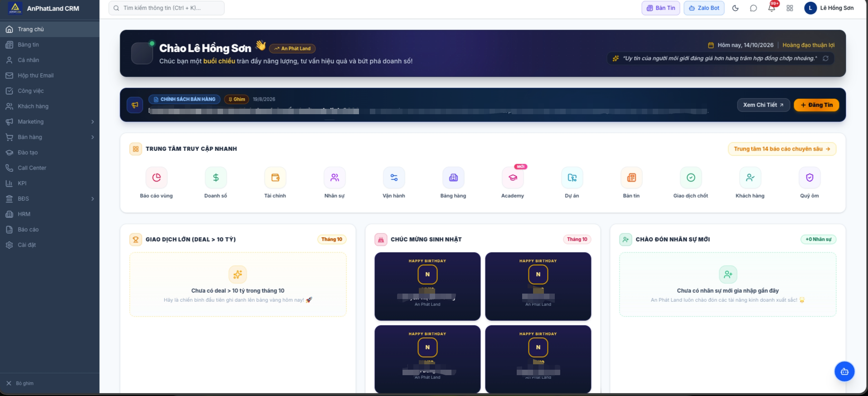The height and width of the screenshot is (396, 868).
Task: Open the Dự án map icon
Action: point(572,178)
